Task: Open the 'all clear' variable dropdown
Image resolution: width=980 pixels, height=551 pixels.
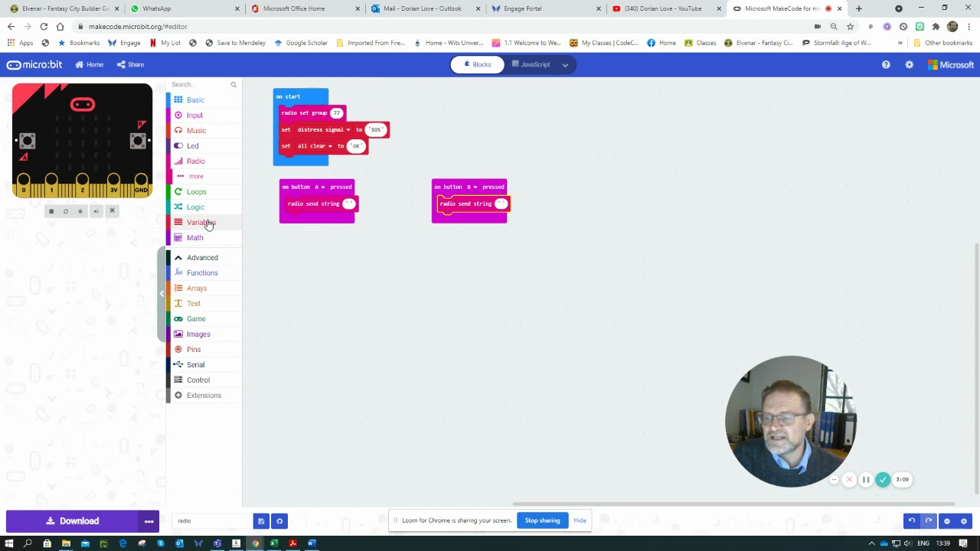Action: tap(315, 145)
